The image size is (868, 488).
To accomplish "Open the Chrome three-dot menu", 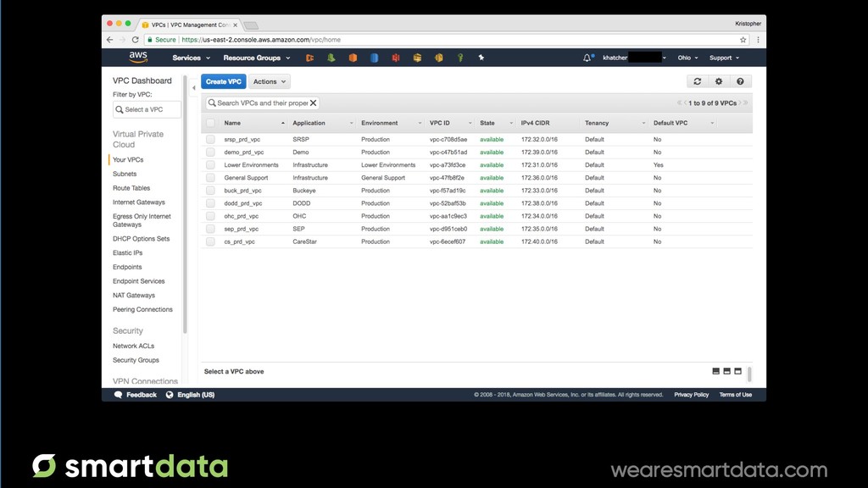I will [x=758, y=40].
